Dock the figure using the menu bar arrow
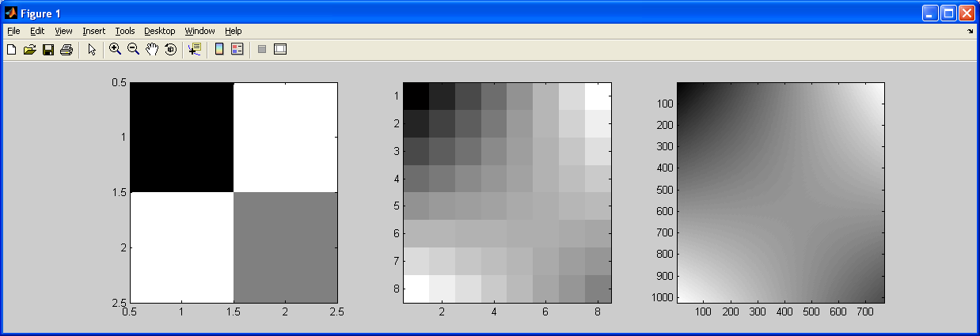Screen dimensions: 980x336 (x=971, y=32)
